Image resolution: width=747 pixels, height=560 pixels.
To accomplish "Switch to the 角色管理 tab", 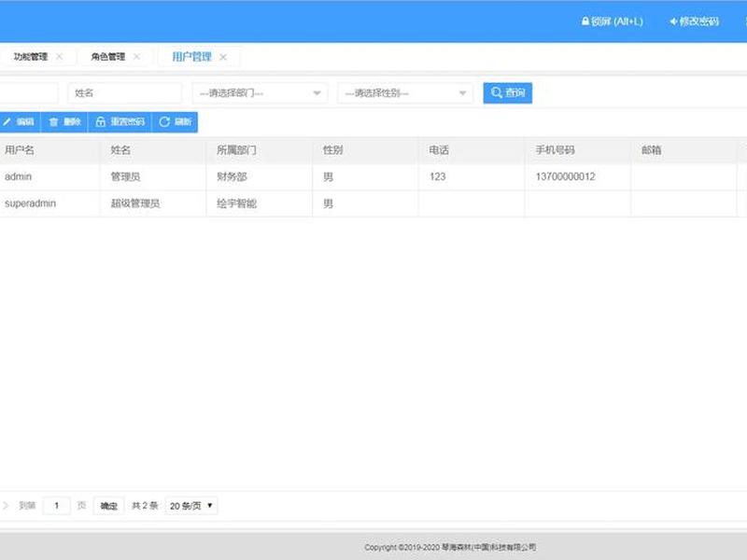I will [108, 57].
